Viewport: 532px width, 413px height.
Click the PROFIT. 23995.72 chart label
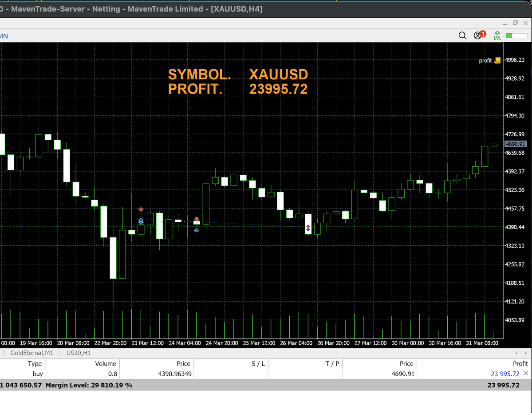(x=238, y=89)
